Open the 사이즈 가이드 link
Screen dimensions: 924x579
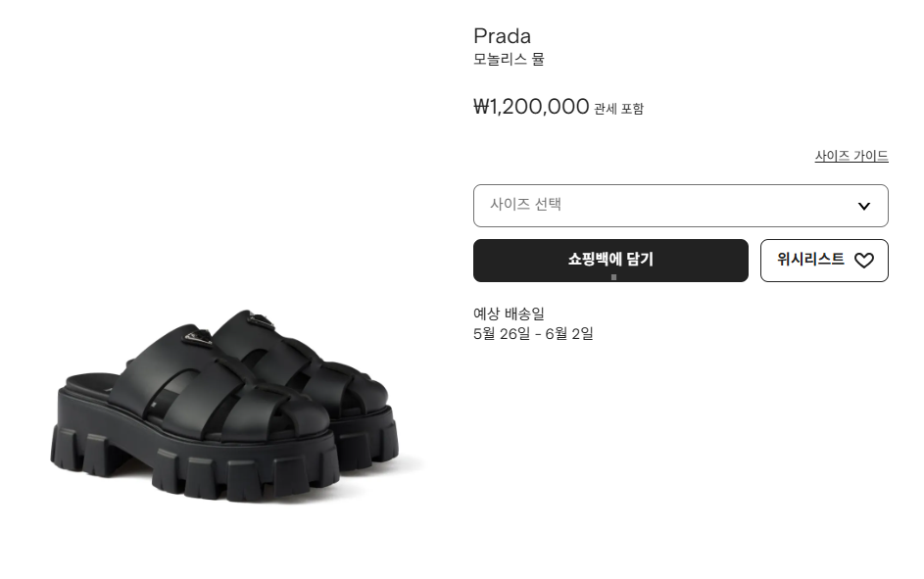851,156
